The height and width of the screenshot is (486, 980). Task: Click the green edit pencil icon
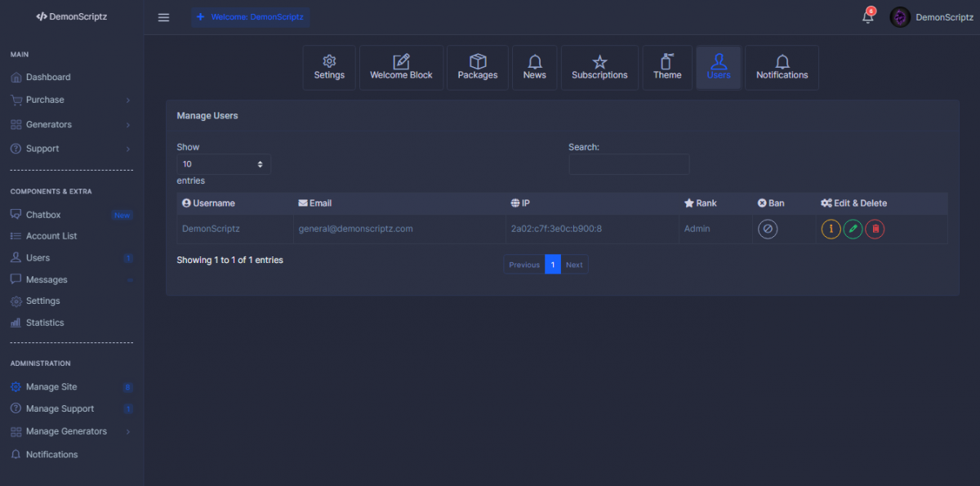[x=853, y=230]
